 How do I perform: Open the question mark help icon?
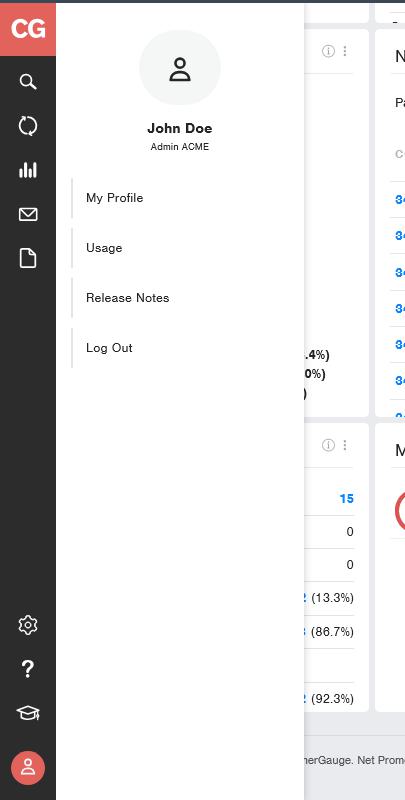28,669
